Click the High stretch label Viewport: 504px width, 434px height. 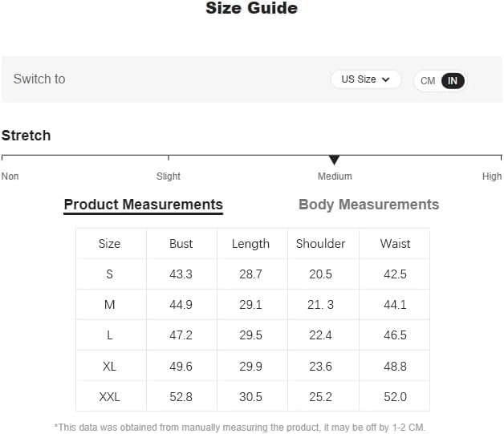click(x=492, y=176)
